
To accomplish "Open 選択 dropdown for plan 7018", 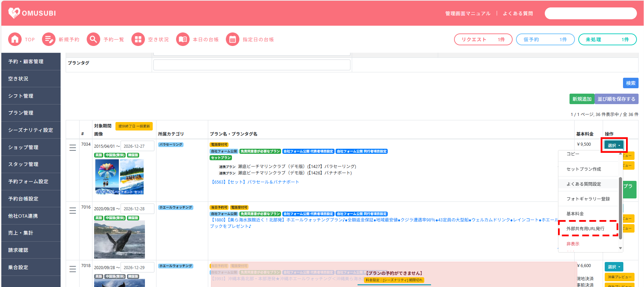I will [614, 267].
